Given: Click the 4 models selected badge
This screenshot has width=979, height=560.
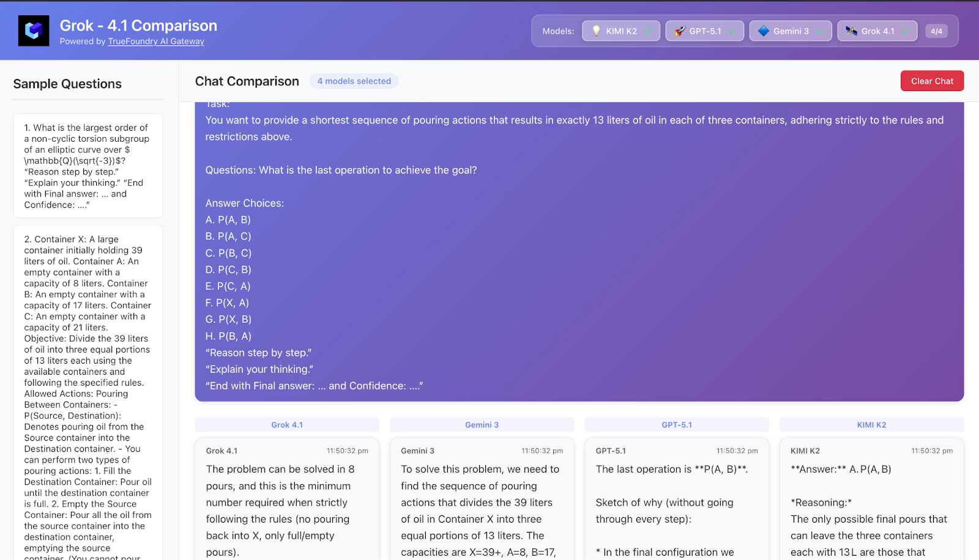Looking at the screenshot, I should pos(354,81).
